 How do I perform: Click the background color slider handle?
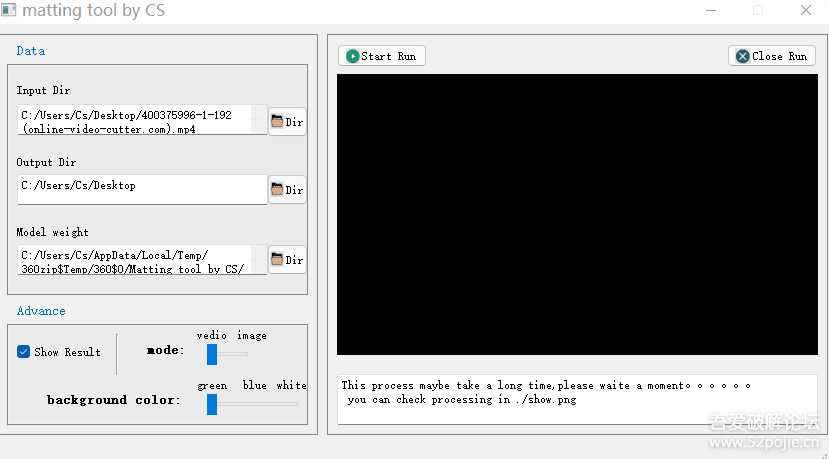[212, 403]
